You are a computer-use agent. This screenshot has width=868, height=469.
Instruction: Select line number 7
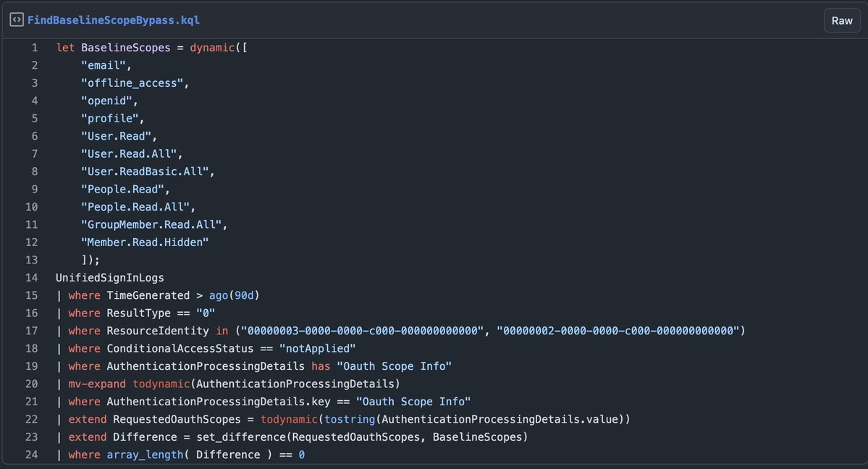[x=34, y=154]
